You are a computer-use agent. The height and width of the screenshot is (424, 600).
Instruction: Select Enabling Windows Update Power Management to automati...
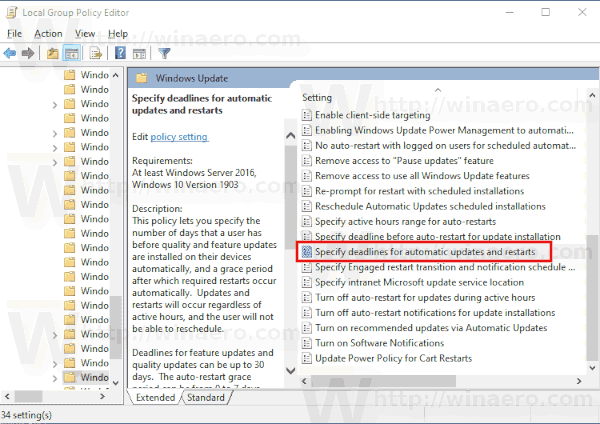point(444,130)
